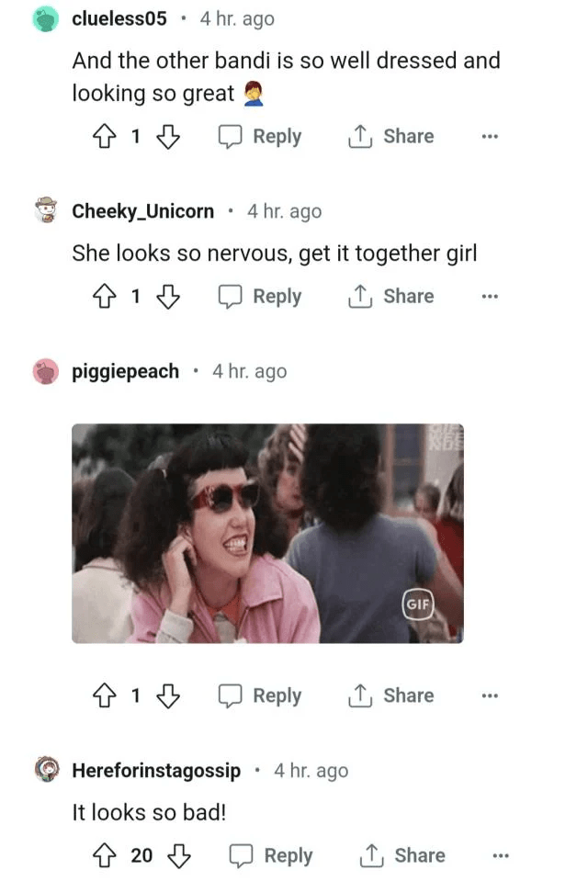
Task: Open more options for clueless05's comment
Action: click(x=490, y=137)
